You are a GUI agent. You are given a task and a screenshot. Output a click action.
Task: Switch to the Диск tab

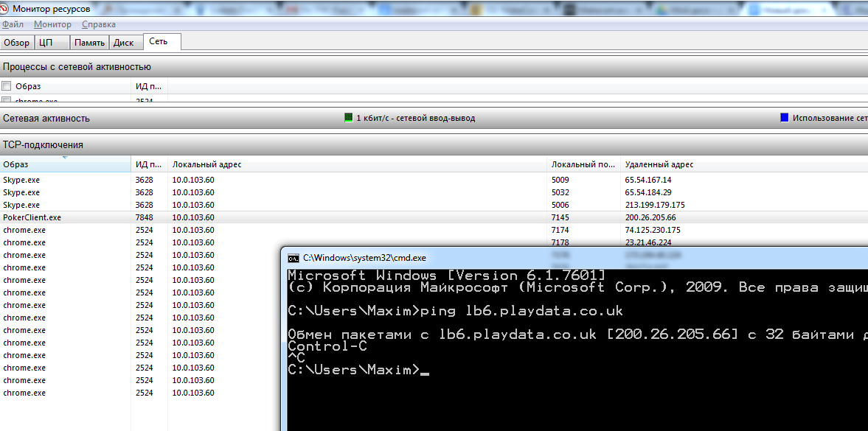point(125,43)
